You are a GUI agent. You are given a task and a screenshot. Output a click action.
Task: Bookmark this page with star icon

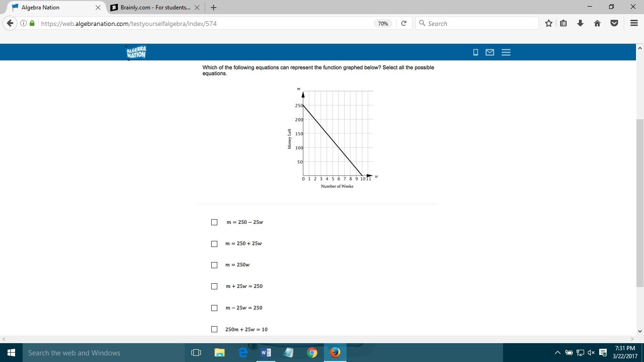tap(549, 23)
